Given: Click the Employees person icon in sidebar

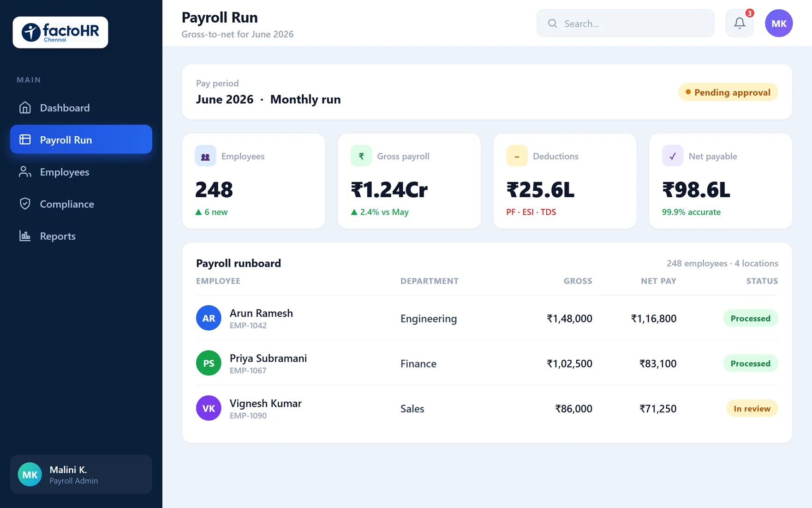Looking at the screenshot, I should tap(25, 172).
